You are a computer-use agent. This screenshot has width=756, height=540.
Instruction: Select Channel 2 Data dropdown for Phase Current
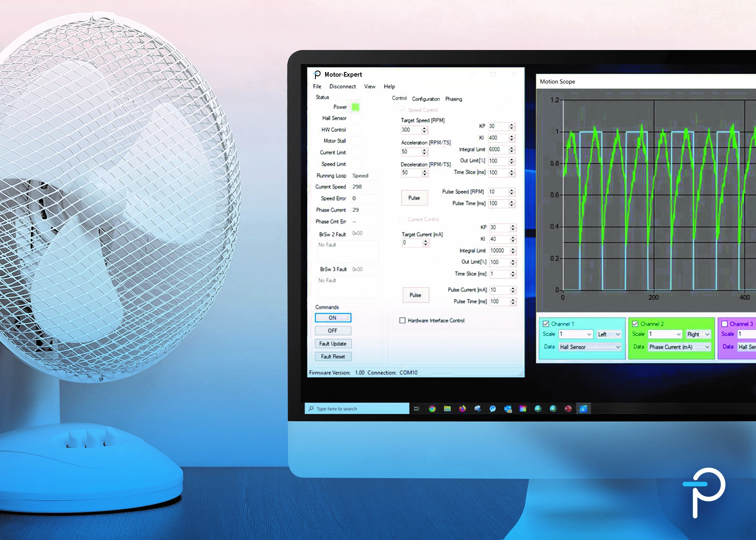675,349
